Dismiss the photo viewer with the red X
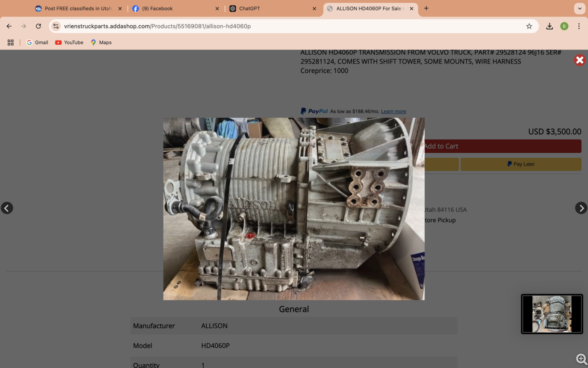The width and height of the screenshot is (588, 368). click(x=579, y=60)
